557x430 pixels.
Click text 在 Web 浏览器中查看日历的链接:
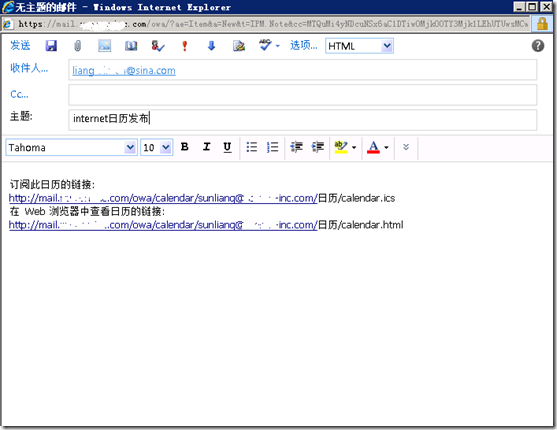(x=87, y=211)
